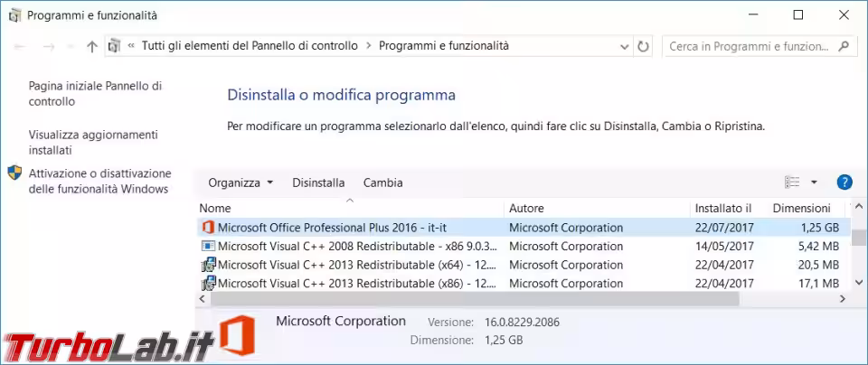Click Microsoft Corporation in the details pane
The image size is (868, 365).
click(341, 321)
